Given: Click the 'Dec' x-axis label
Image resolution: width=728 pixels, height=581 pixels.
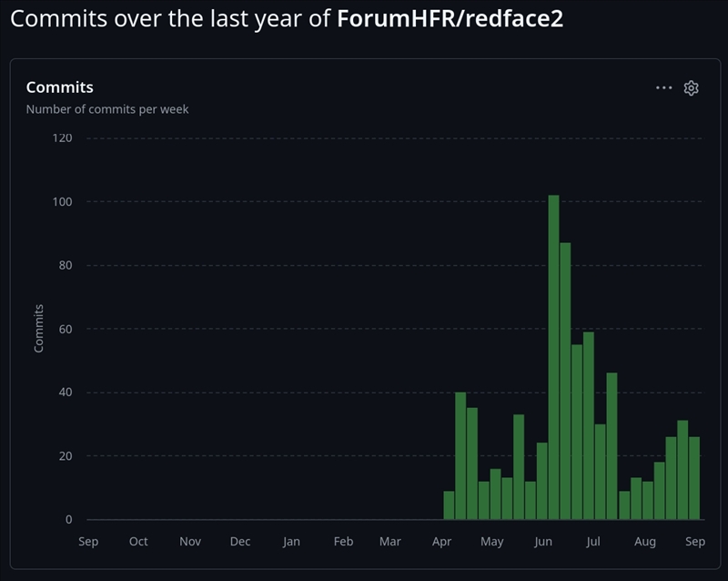Looking at the screenshot, I should [240, 542].
